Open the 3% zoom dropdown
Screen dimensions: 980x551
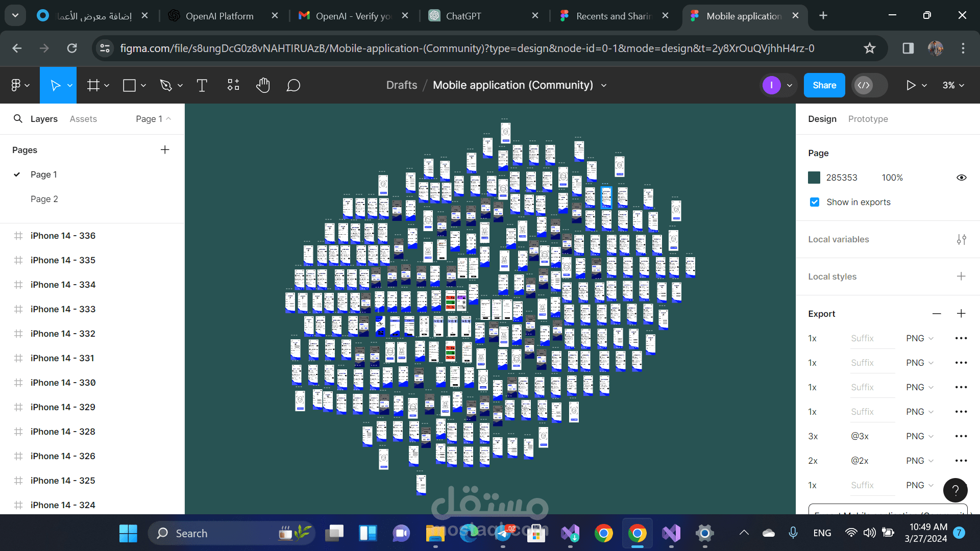tap(953, 85)
